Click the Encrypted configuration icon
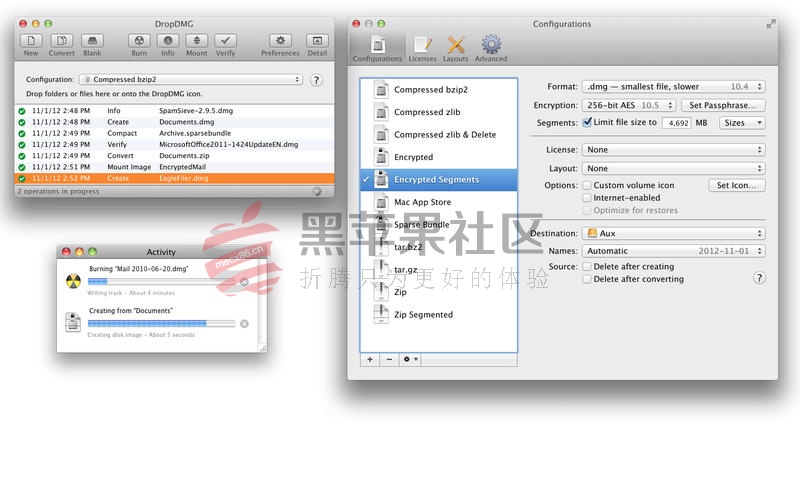The image size is (800, 500). pos(381,157)
